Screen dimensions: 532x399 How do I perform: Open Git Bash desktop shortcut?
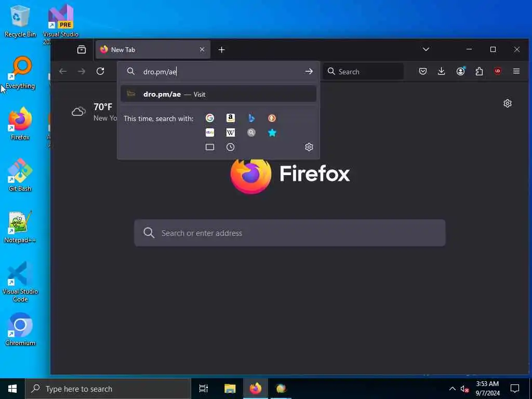tap(20, 175)
